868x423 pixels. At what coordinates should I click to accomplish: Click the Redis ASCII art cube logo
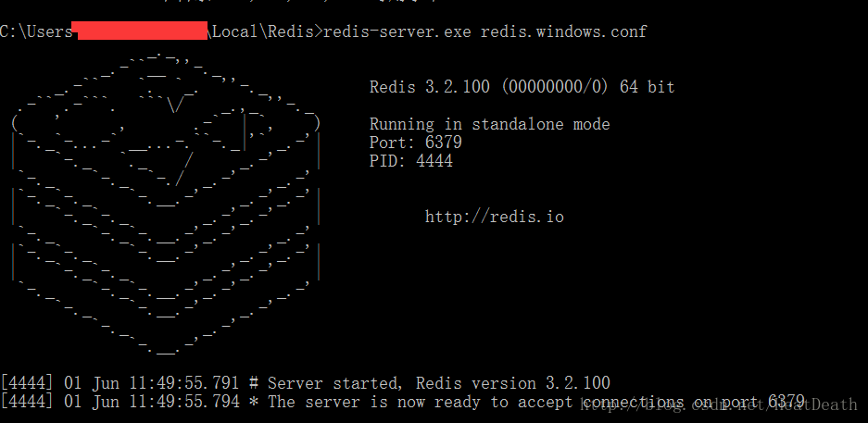pyautogui.click(x=165, y=203)
